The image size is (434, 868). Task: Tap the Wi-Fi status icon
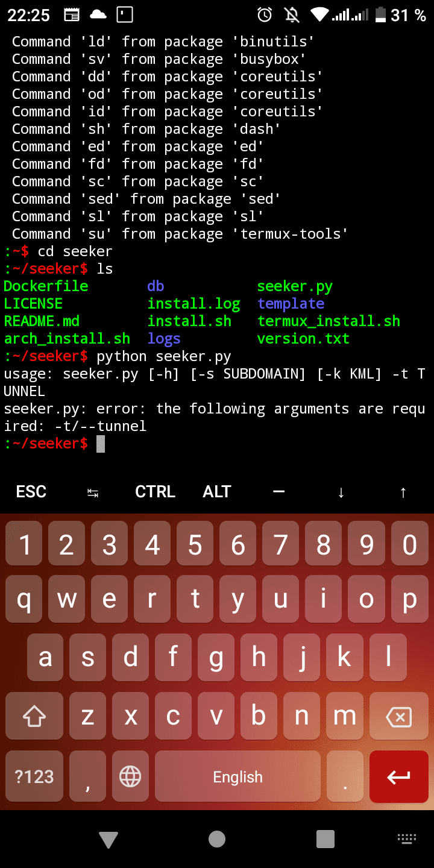[319, 14]
